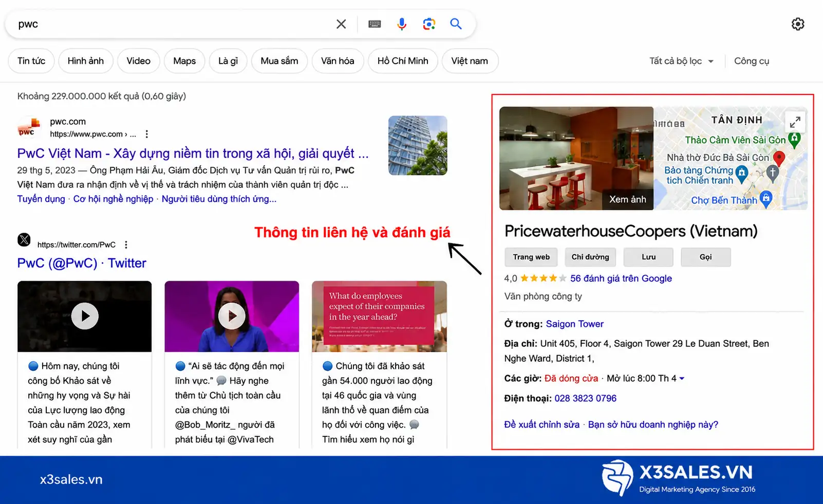This screenshot has height=504, width=823.
Task: Open the Công cụ tools option
Action: coord(752,61)
